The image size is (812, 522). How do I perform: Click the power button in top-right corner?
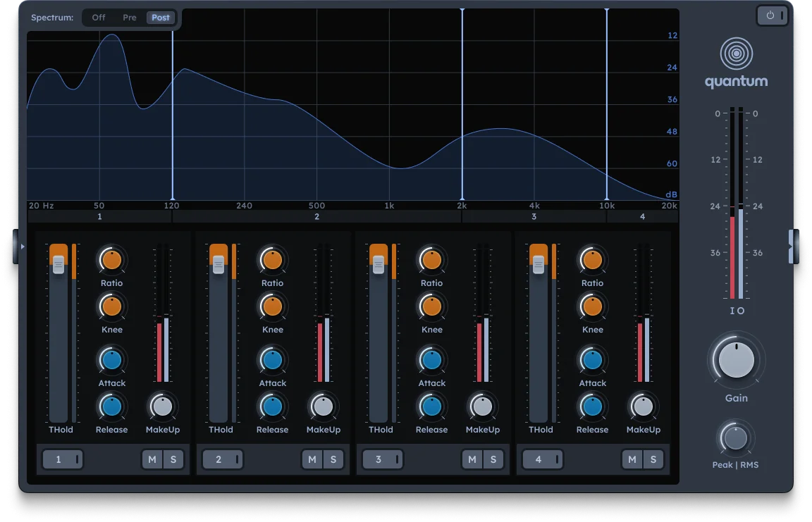(772, 15)
